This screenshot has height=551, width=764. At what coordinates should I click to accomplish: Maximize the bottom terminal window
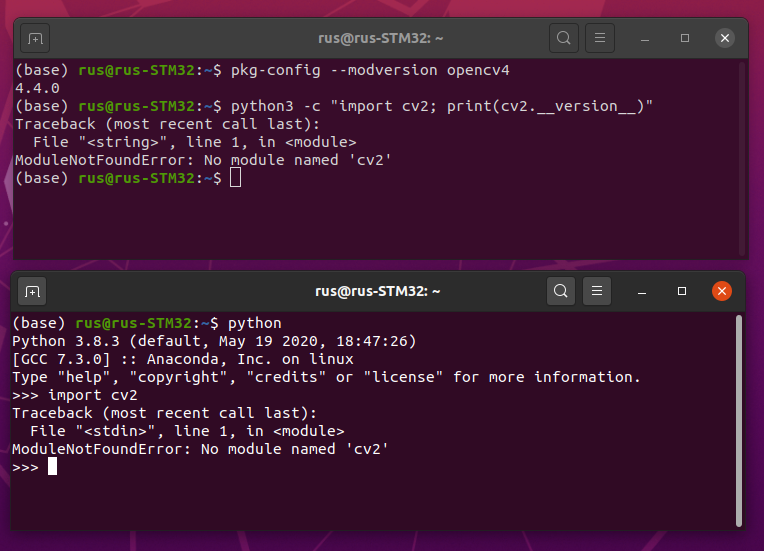(x=682, y=291)
